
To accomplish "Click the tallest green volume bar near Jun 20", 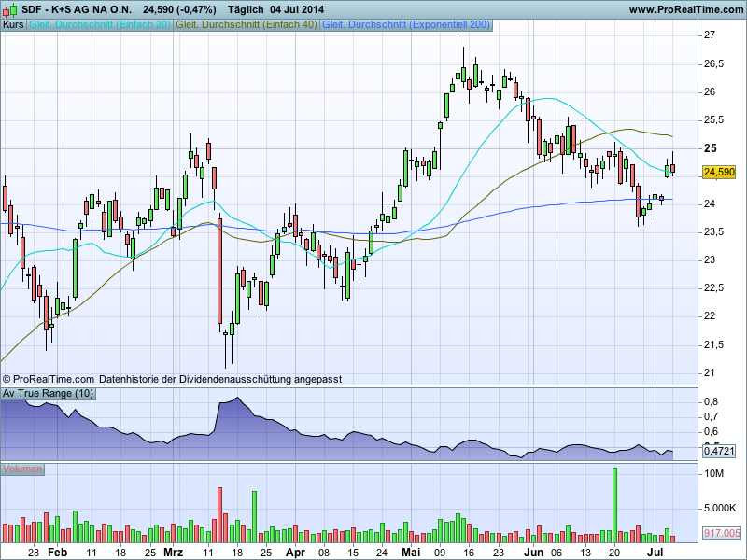I will [x=614, y=505].
